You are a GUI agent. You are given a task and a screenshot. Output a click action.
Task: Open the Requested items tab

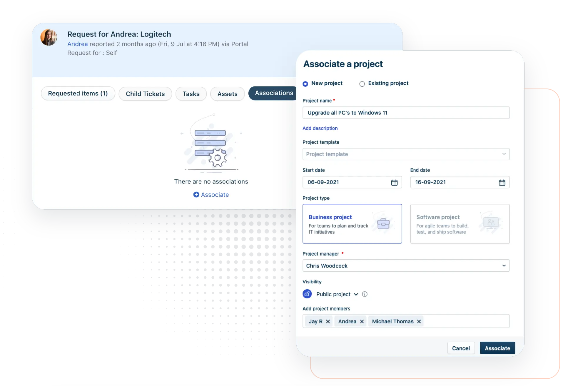coord(78,93)
